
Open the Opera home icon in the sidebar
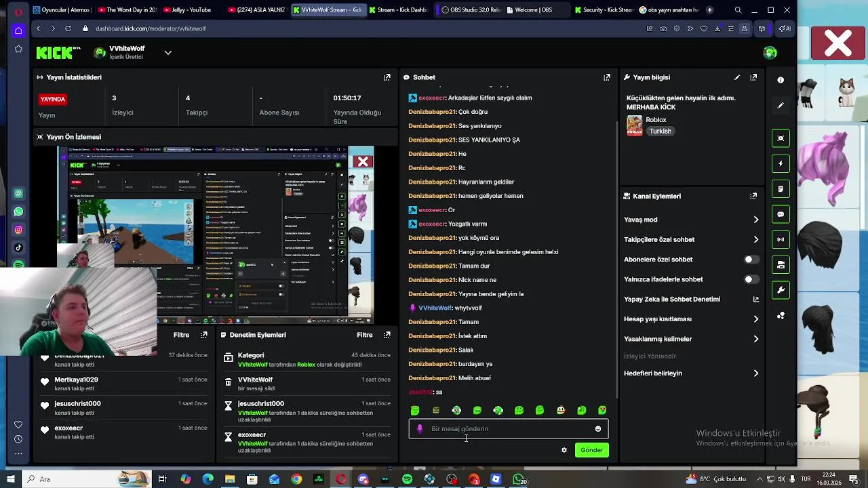click(18, 30)
